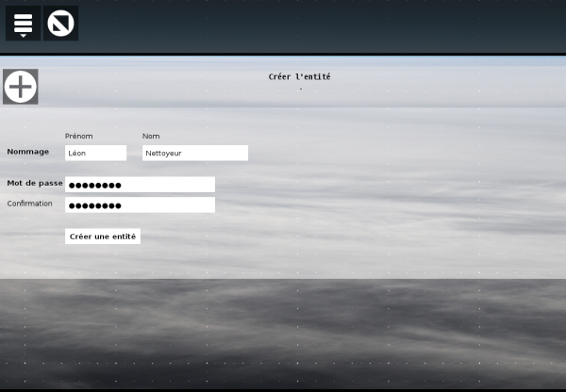Select the Mot de passe input
Screen dimensions: 566x392
(140, 185)
